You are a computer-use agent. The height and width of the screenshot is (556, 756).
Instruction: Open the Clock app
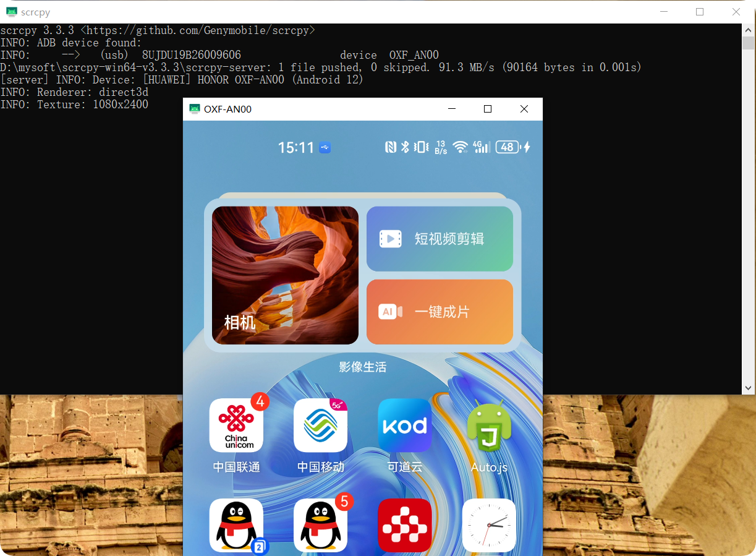point(489,525)
